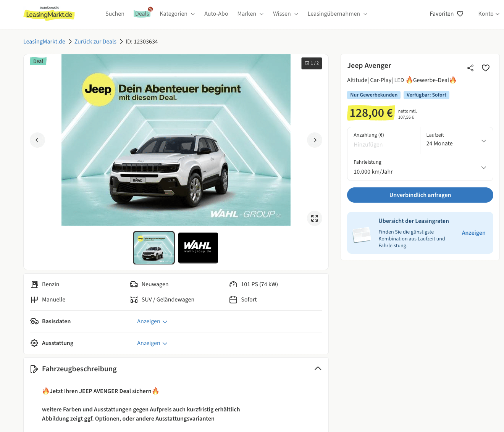
Task: Open the Kategorien menu
Action: pos(177,14)
